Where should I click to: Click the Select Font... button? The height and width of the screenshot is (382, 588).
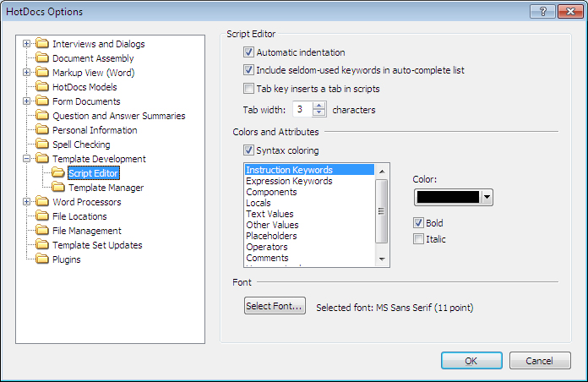[275, 306]
